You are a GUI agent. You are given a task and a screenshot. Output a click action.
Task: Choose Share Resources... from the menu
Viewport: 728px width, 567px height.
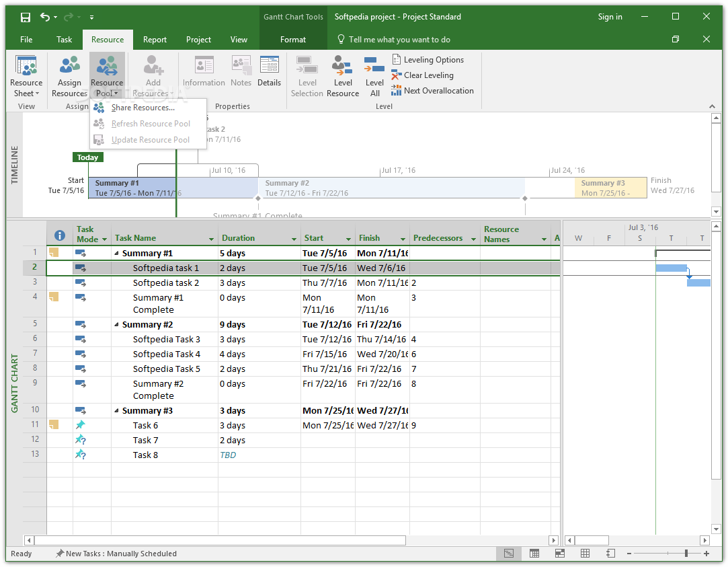(x=149, y=108)
